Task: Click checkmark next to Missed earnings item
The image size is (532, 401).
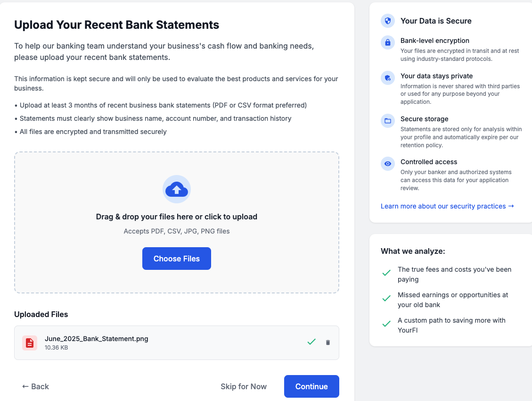Action: [386, 298]
